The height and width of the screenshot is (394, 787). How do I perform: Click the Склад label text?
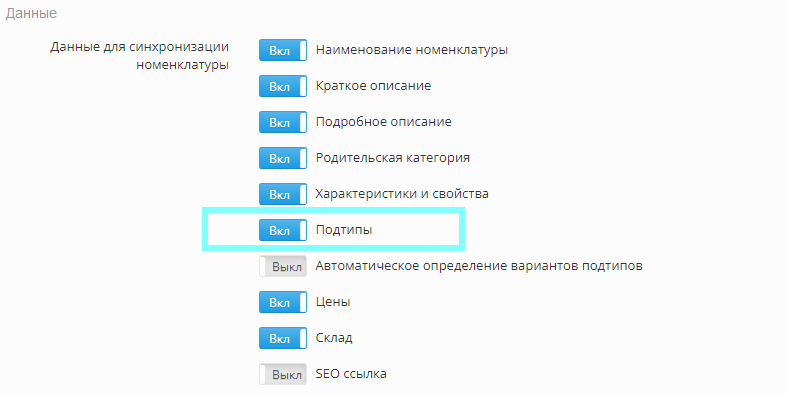[334, 338]
